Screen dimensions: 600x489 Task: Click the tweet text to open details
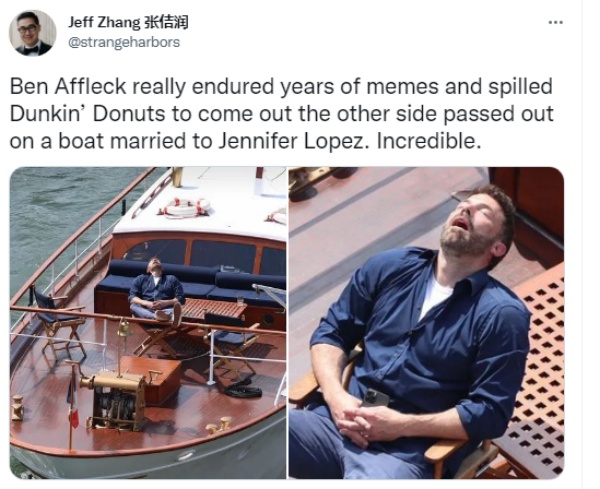coord(282,114)
